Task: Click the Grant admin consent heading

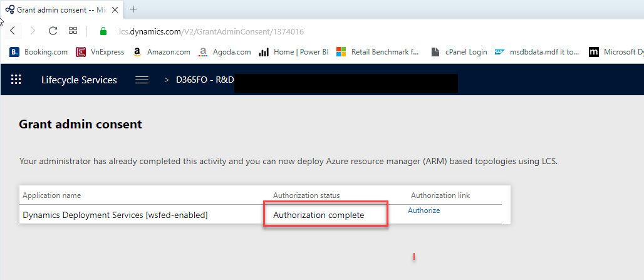Action: pos(80,125)
